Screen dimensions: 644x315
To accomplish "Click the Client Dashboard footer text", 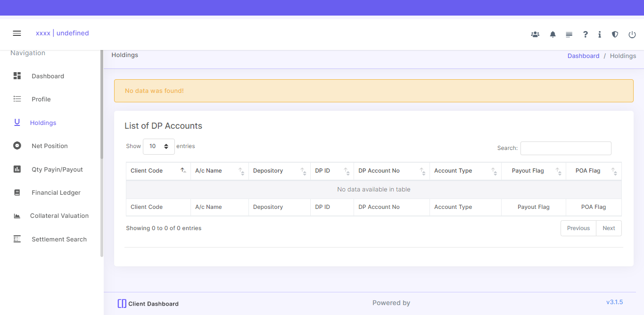I will [x=153, y=304].
